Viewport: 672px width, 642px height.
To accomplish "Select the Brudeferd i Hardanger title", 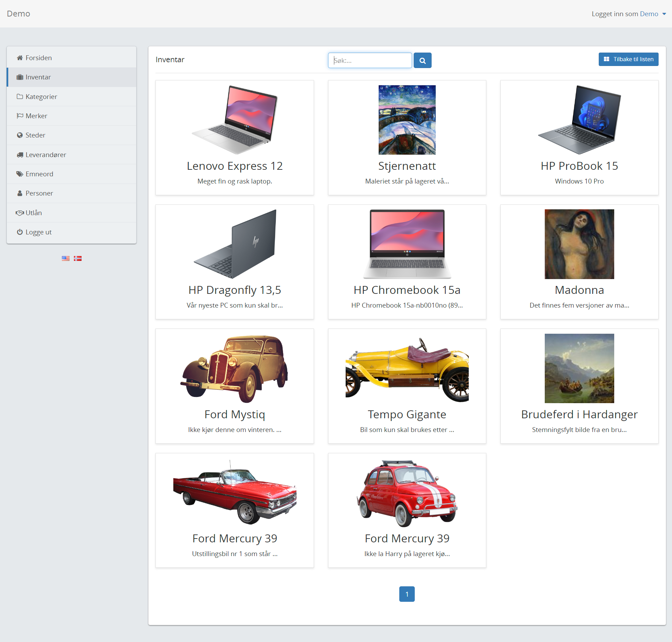I will [579, 415].
